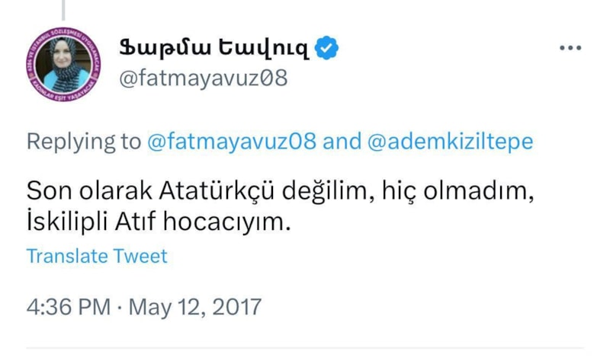Click the tweet text starting Son olarak
Viewport: 610px width, 364px height.
pyautogui.click(x=280, y=206)
